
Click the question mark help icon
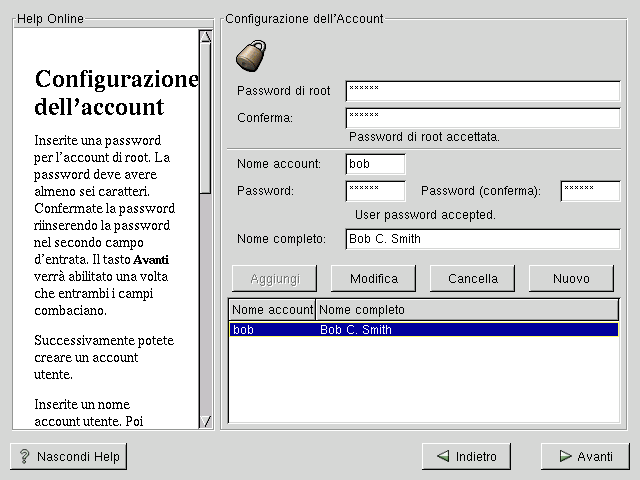[x=24, y=457]
